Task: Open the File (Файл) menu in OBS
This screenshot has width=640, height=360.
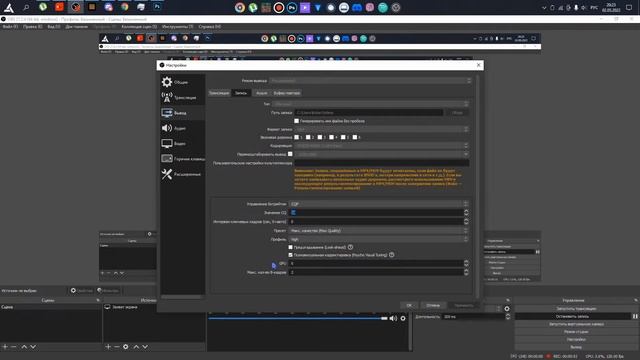Action: tap(10, 27)
